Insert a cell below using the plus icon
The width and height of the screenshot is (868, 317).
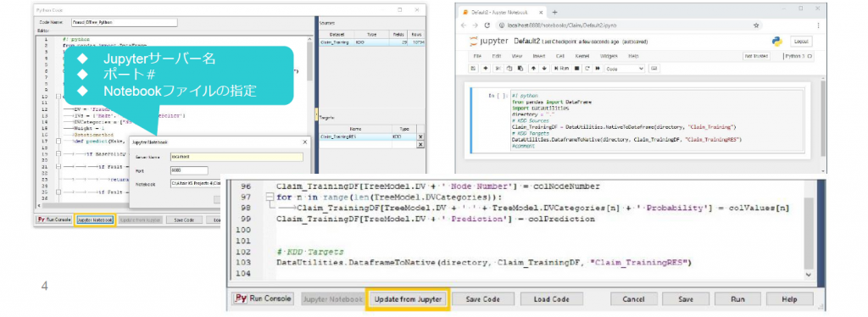click(x=486, y=69)
